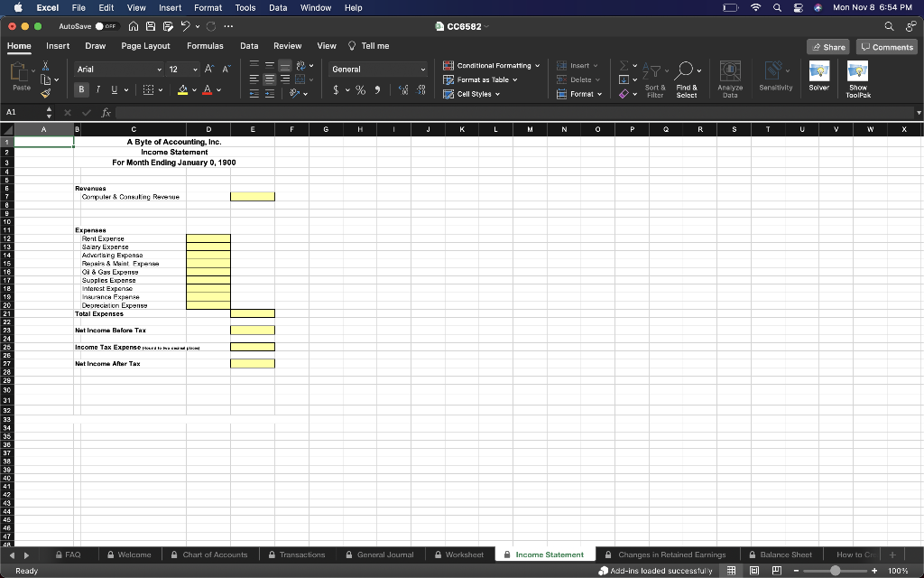Screen dimensions: 924x578
Task: Click Increase Decimal icon
Action: [403, 89]
